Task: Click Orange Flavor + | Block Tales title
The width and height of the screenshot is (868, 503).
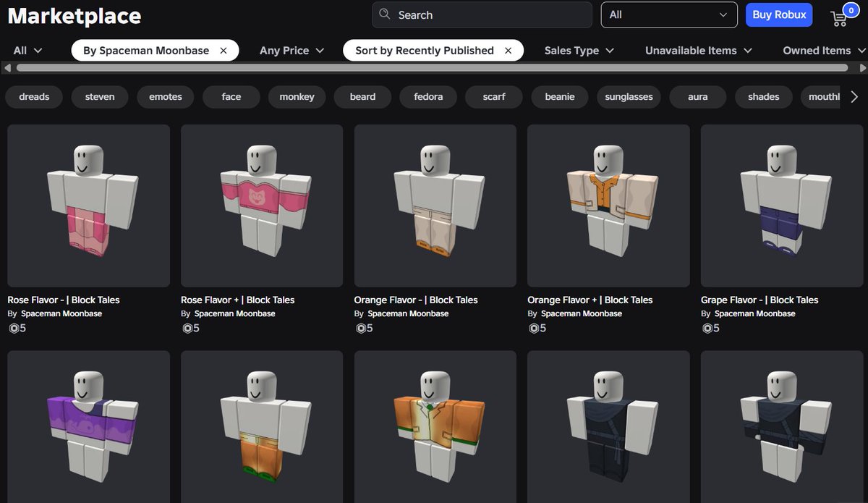Action: [x=590, y=300]
